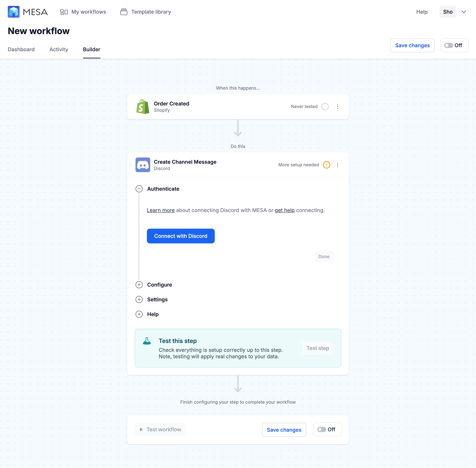Viewport: 476px width, 468px height.
Task: Click the More setup needed warning icon
Action: pos(326,165)
